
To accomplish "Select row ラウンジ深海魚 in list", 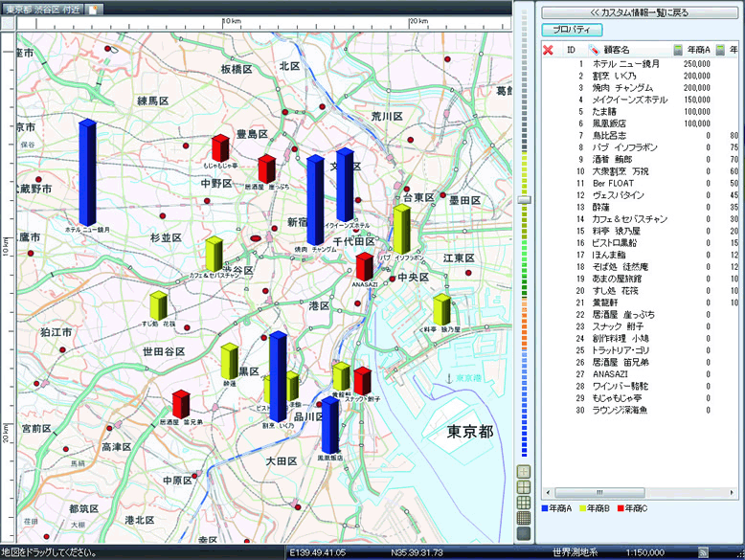I will (640, 410).
